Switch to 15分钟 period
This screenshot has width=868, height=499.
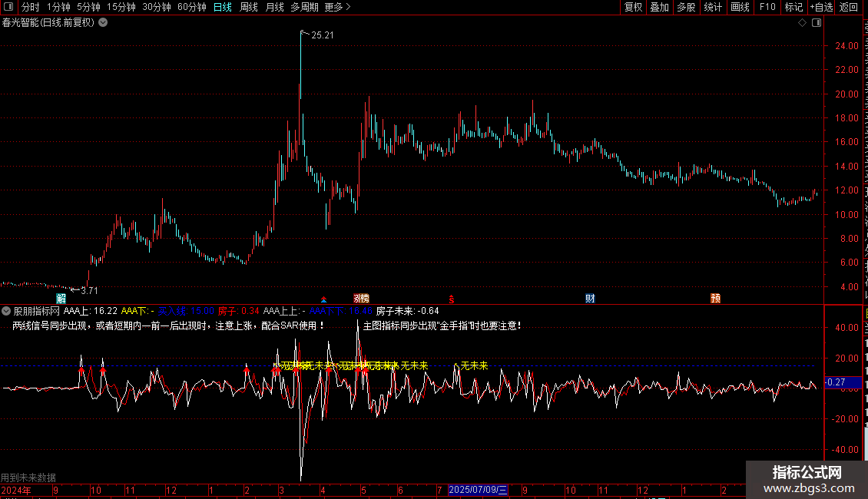(121, 7)
